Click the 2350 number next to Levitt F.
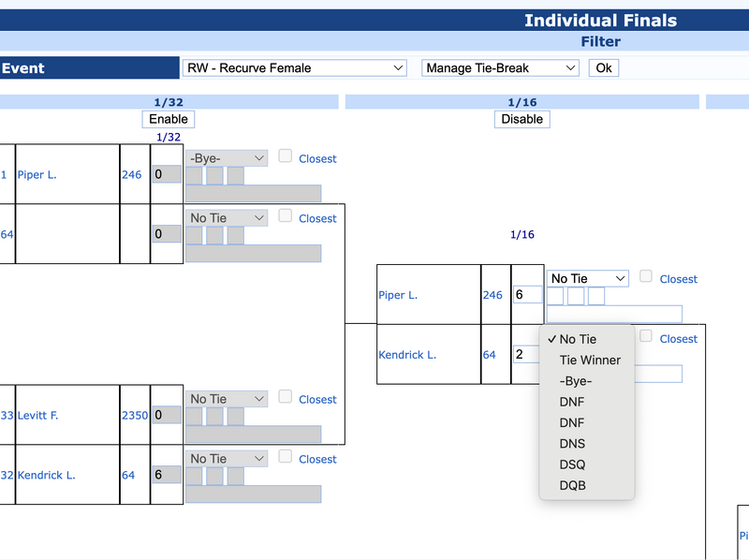The image size is (749, 560). tap(135, 416)
